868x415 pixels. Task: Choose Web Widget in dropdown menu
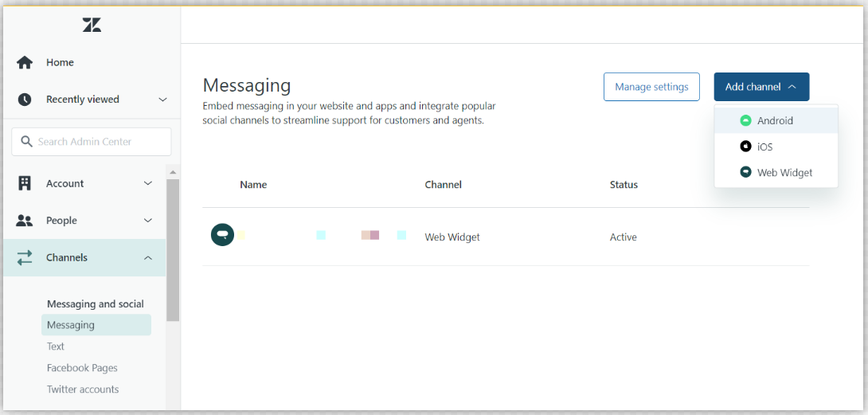[784, 172]
